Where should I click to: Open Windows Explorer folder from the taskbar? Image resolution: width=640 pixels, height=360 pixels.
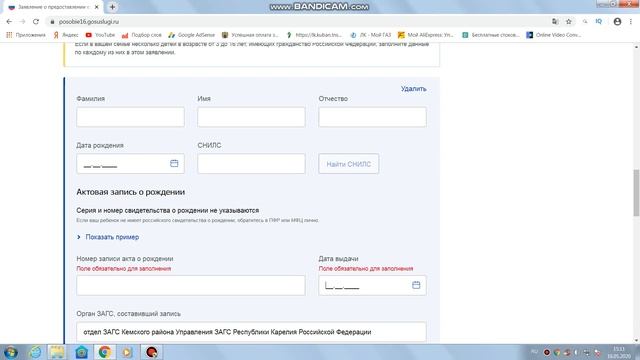click(x=58, y=352)
